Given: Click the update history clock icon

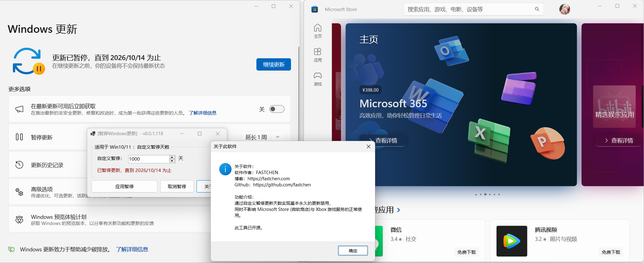Looking at the screenshot, I should coord(19,165).
